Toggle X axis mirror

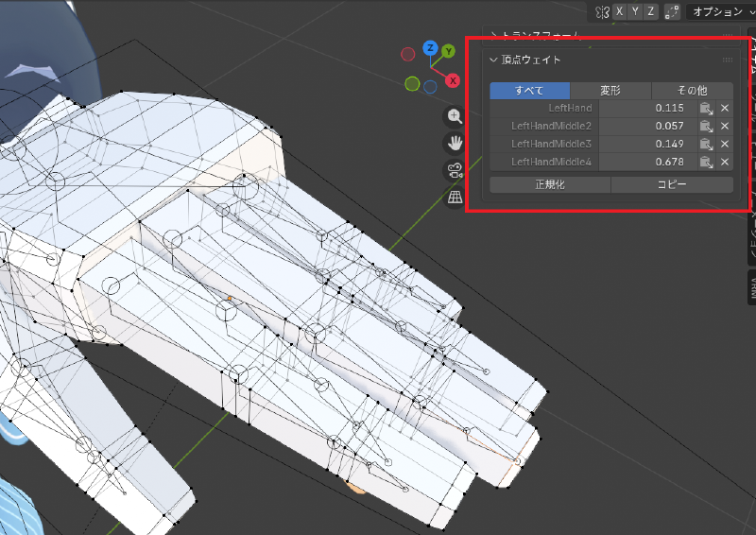coord(619,11)
